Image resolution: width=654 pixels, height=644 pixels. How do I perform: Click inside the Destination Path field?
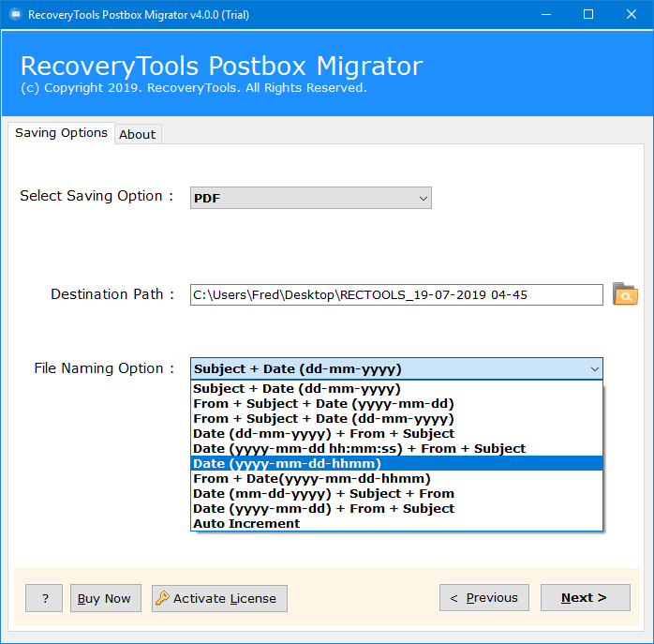pyautogui.click(x=396, y=294)
